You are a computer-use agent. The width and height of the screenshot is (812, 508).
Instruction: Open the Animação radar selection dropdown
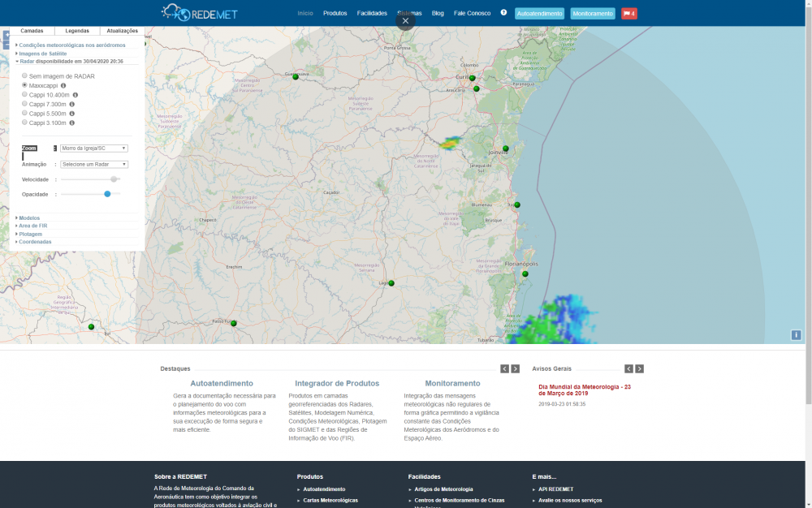point(94,164)
